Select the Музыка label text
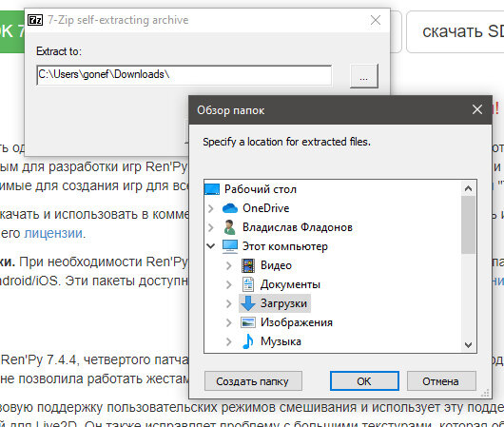The height and width of the screenshot is (427, 504). tap(281, 341)
